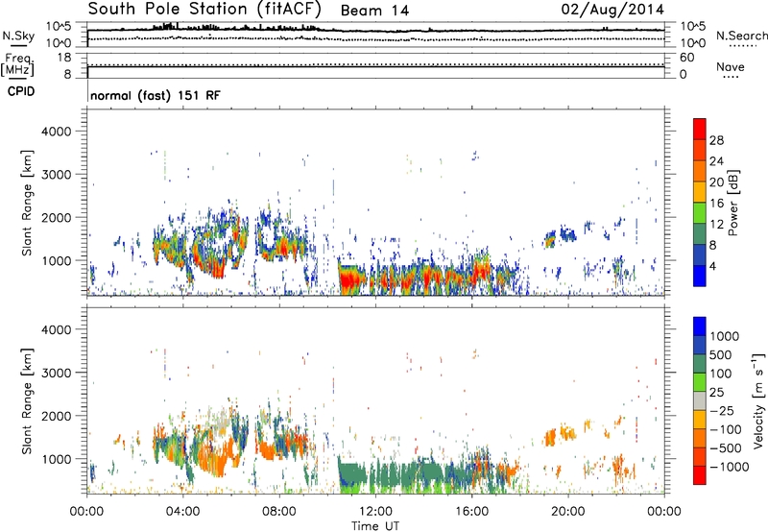The width and height of the screenshot is (768, 532).
Task: Click the left 10^5 noise axis label
Action: coord(59,26)
